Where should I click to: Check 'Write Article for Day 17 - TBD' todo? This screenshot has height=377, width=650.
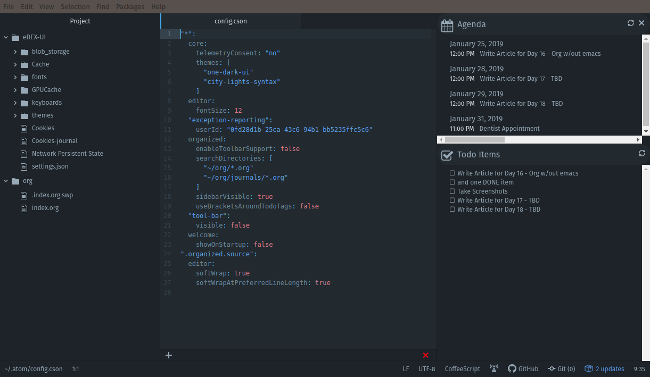pos(452,200)
